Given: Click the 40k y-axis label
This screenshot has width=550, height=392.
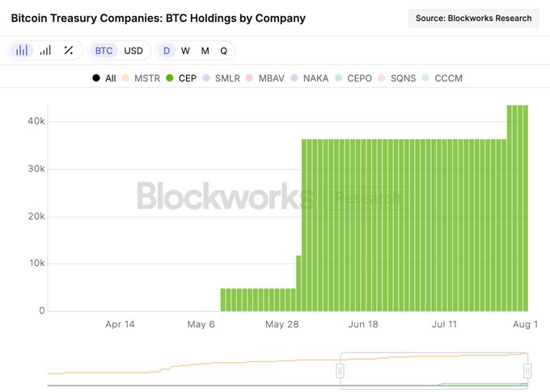Looking at the screenshot, I should click(x=36, y=121).
